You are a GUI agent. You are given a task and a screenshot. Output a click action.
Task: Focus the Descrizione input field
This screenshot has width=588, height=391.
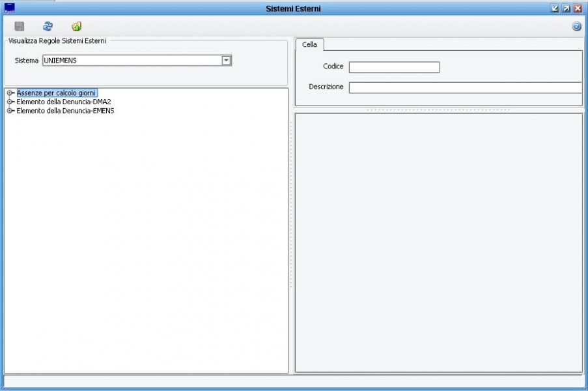point(466,88)
